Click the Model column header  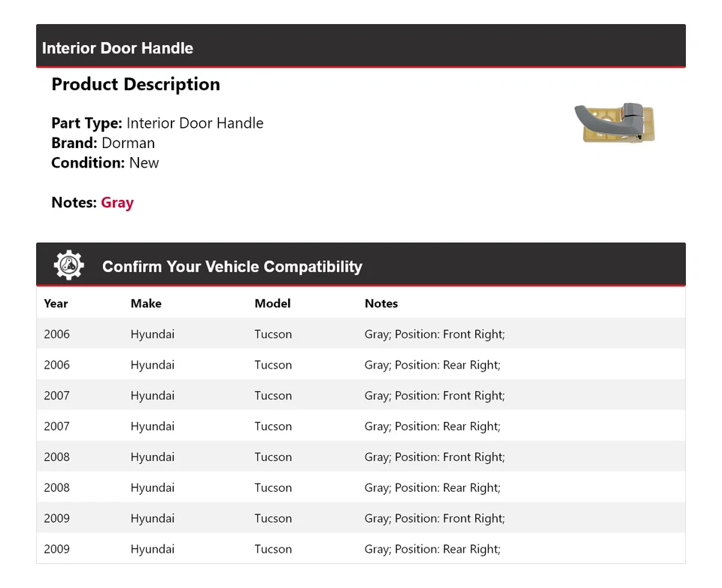[x=272, y=304]
